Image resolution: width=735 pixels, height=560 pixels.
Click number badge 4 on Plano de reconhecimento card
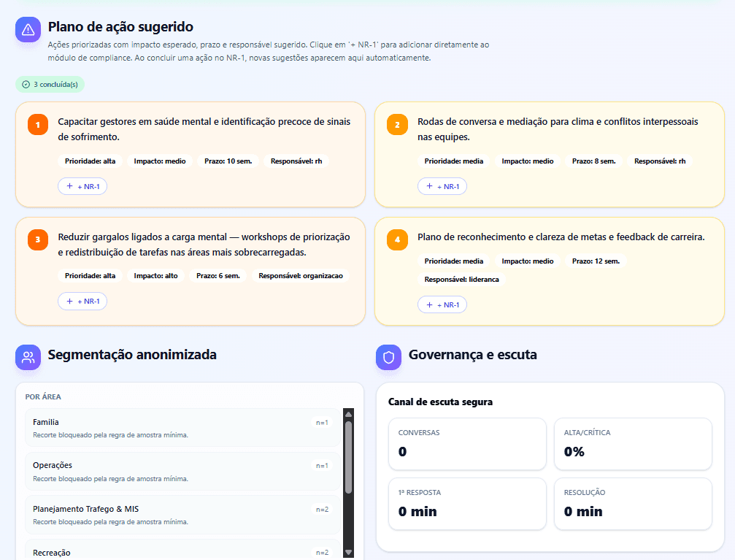click(x=398, y=239)
